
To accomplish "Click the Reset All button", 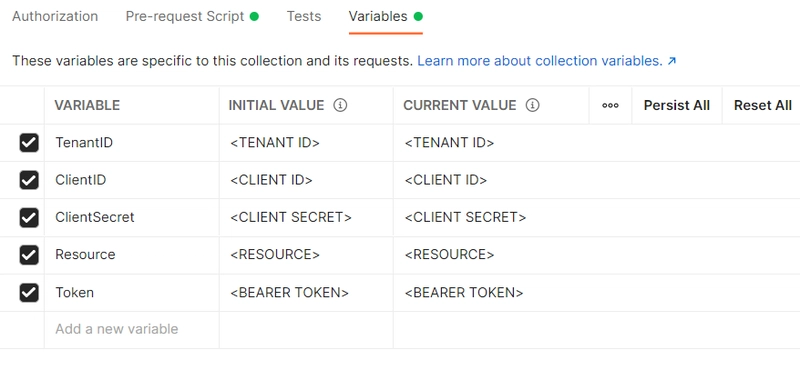I will pyautogui.click(x=762, y=105).
